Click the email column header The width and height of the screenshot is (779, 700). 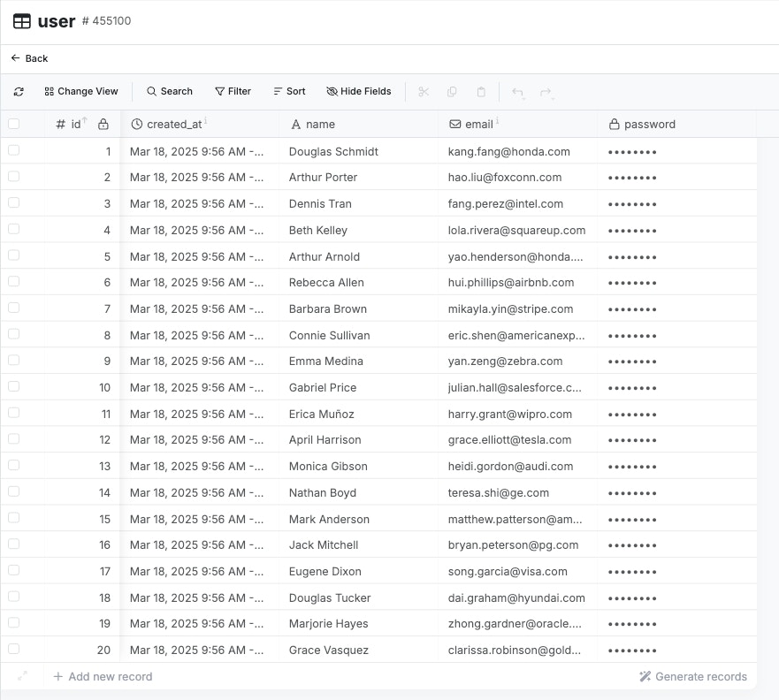517,124
